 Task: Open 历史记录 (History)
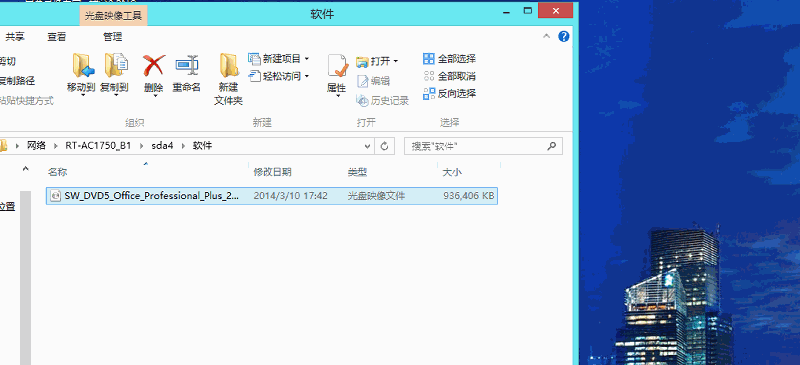pyautogui.click(x=383, y=101)
